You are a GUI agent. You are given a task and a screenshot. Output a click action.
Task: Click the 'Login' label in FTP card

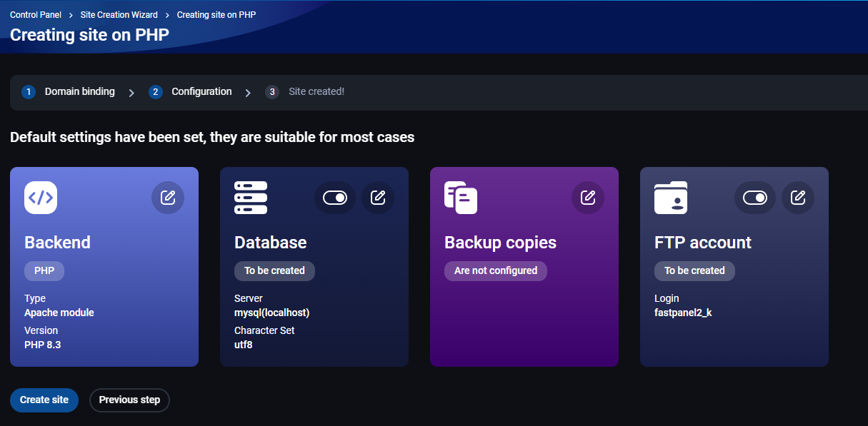[667, 298]
